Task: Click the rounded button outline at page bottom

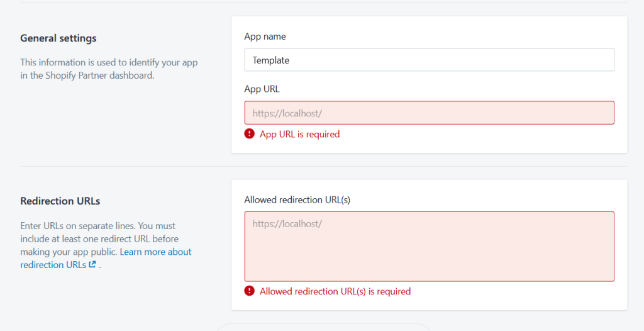Action: click(x=324, y=327)
